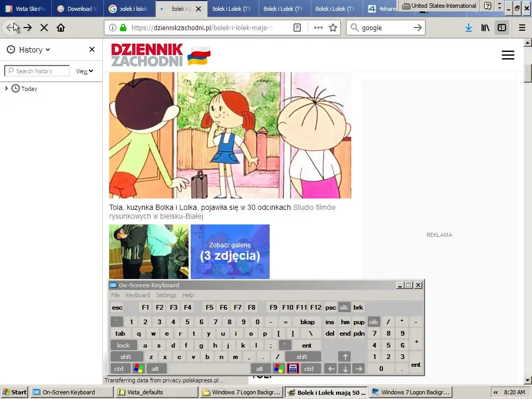Open Keyboard menu in On-Screen Keyboard
This screenshot has height=399, width=532.
138,295
